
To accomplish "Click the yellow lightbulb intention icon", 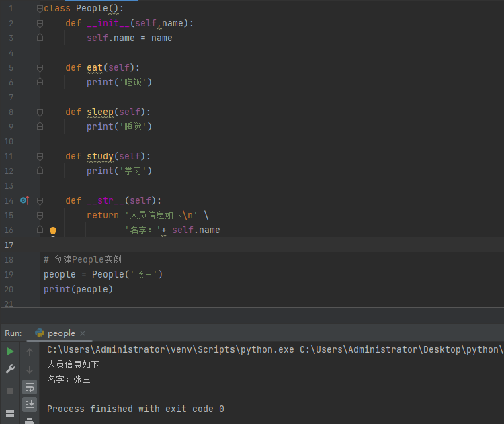I will pos(53,231).
